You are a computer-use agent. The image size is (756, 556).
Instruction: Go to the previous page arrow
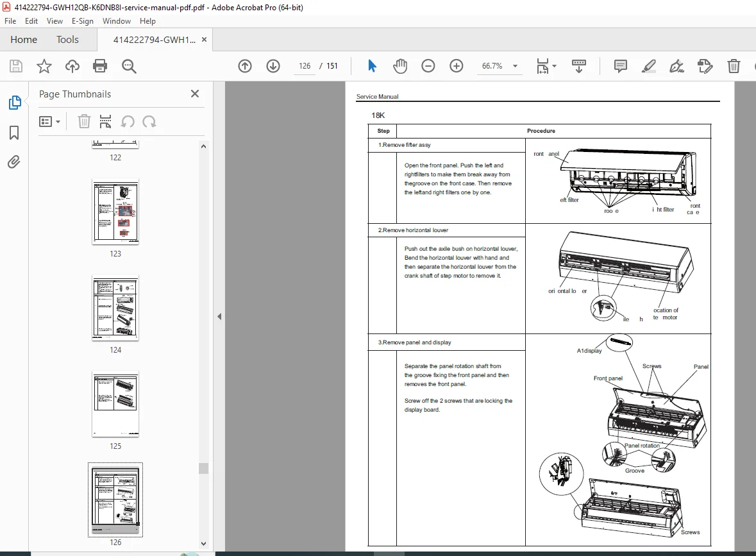[245, 66]
